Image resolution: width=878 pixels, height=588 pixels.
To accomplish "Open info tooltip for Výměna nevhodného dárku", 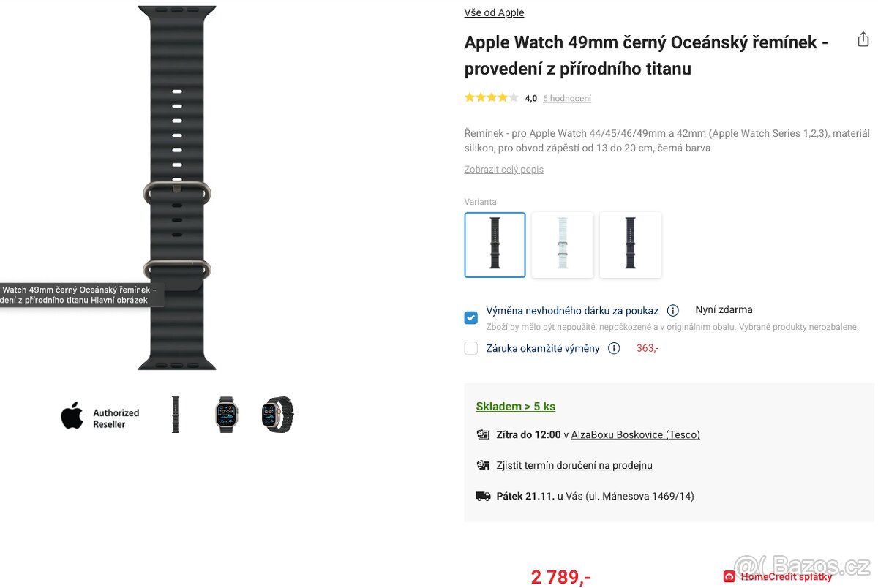I will point(672,310).
